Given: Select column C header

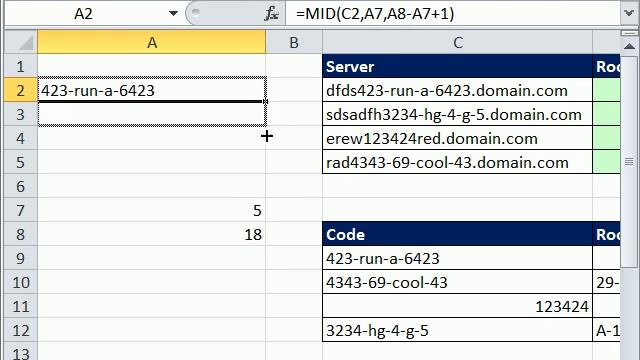Looking at the screenshot, I should [457, 42].
